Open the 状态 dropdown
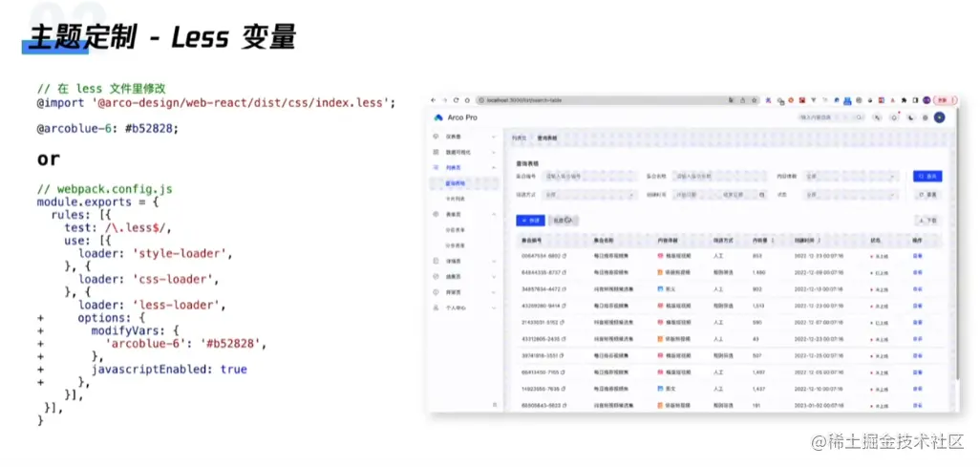Viewport: 980px width, 467px height. coord(851,195)
